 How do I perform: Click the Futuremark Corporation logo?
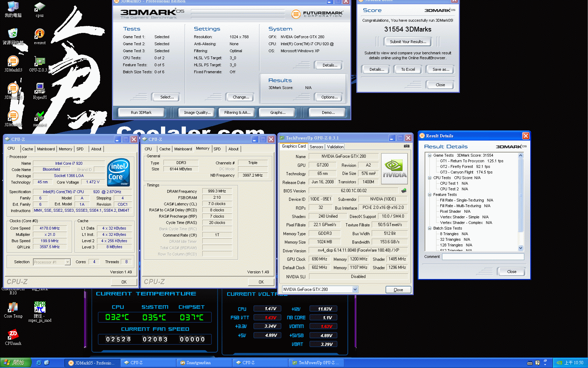pyautogui.click(x=317, y=14)
